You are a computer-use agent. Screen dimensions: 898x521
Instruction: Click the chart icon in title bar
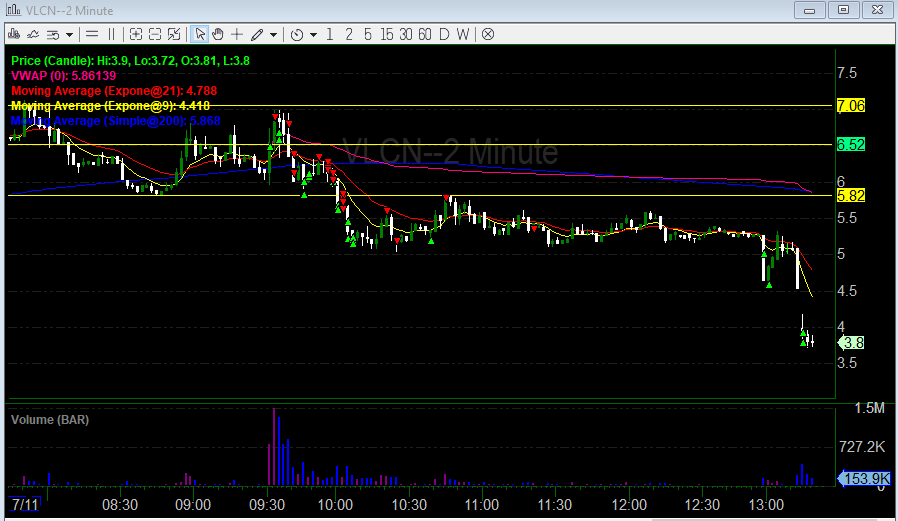point(13,10)
